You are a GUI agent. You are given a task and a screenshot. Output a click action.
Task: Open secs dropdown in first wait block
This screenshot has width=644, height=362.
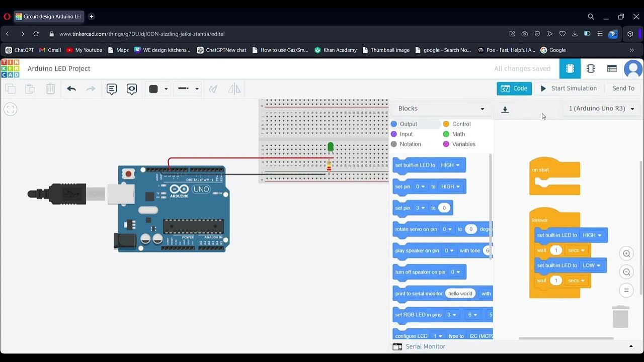click(x=576, y=250)
